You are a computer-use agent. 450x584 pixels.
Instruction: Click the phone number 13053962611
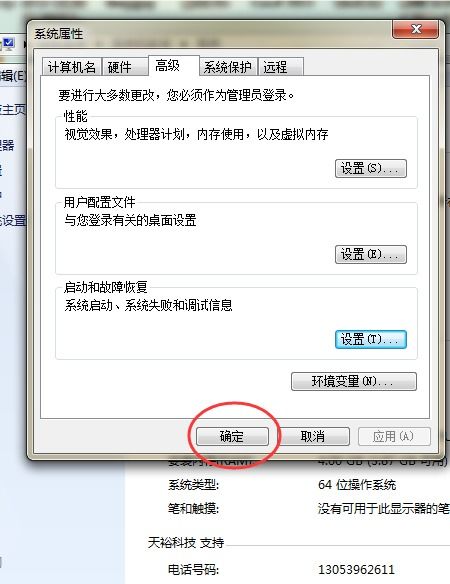(356, 569)
